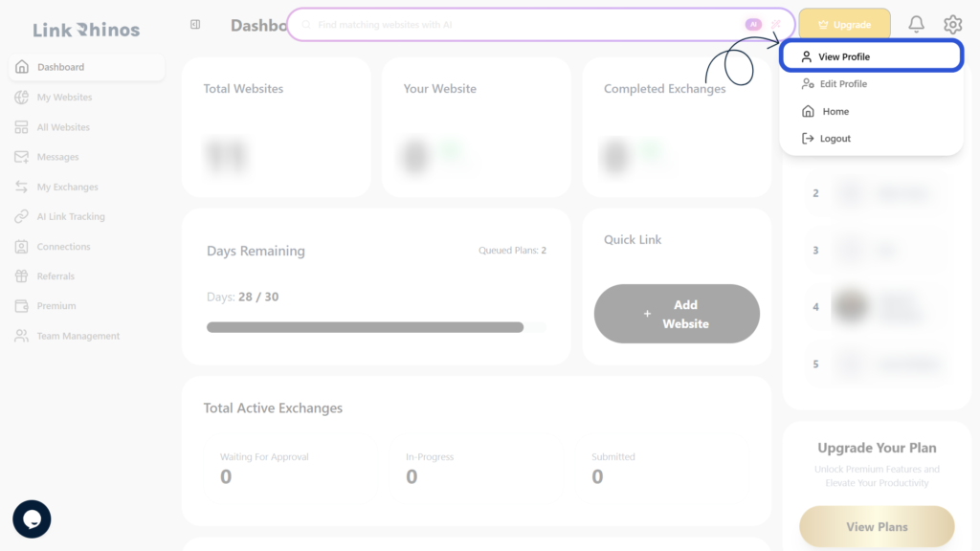This screenshot has height=551, width=980.
Task: Open notifications bell icon
Action: (x=916, y=24)
